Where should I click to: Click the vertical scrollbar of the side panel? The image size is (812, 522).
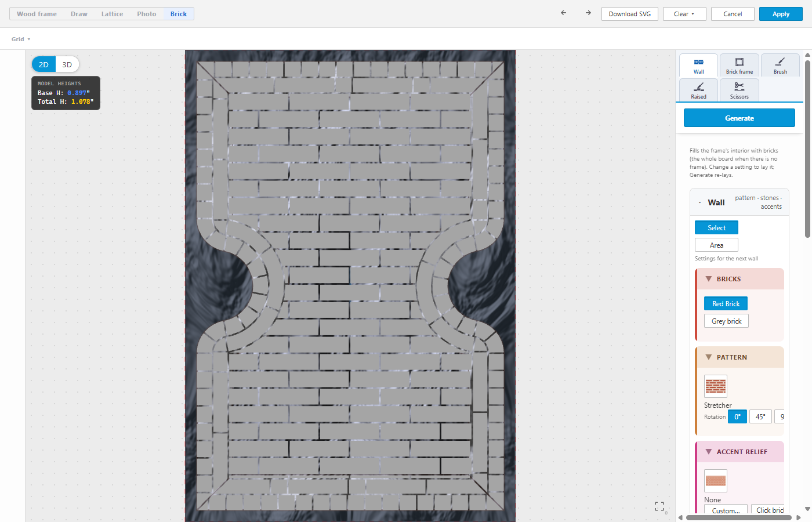[x=807, y=148]
